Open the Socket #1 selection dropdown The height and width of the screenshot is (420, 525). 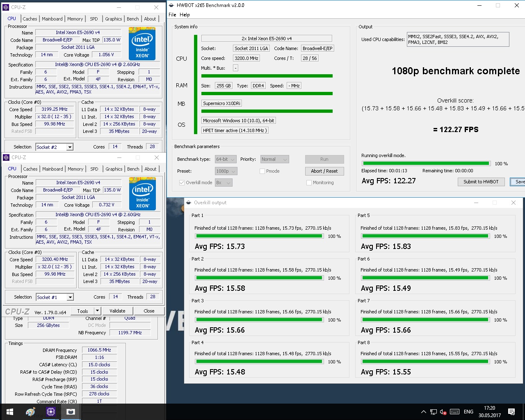point(71,297)
